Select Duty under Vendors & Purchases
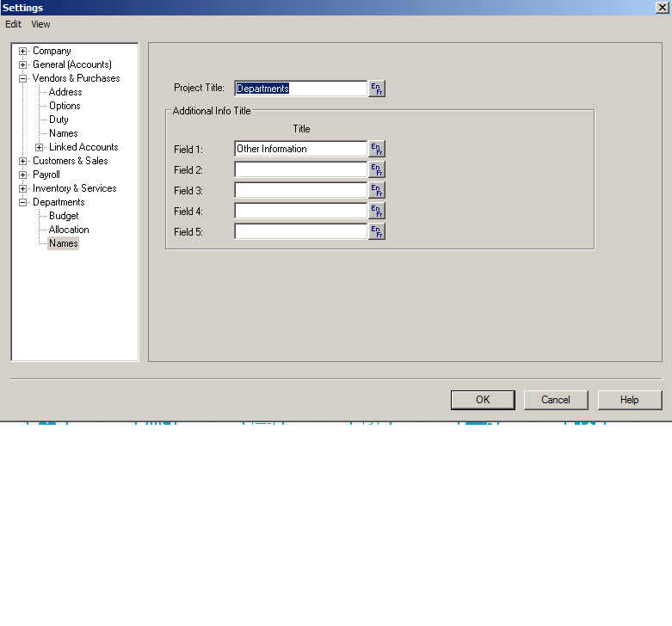The image size is (672, 626). coord(59,120)
